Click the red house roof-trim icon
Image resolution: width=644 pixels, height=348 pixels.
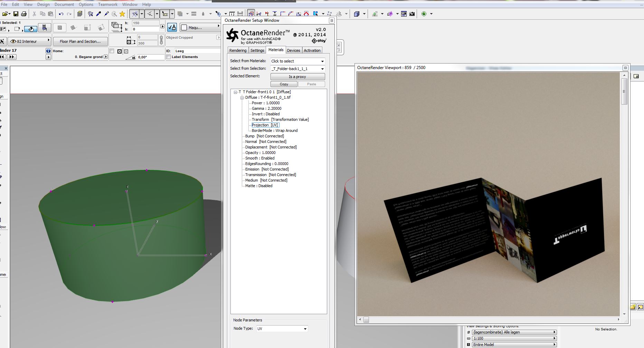[x=306, y=14]
